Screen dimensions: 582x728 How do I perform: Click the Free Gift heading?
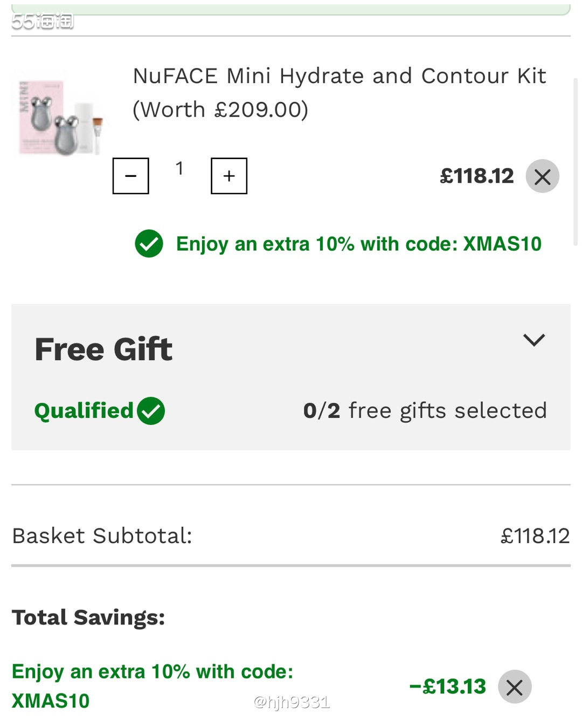[x=103, y=349]
